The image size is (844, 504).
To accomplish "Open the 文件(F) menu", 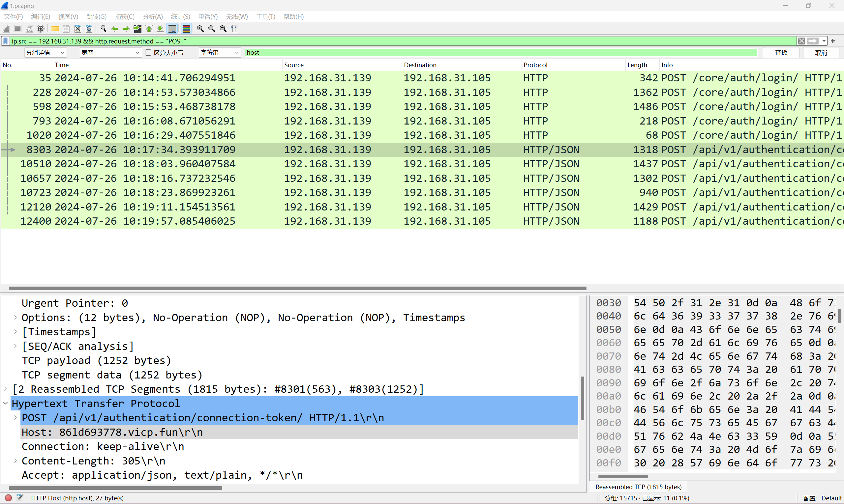I will (13, 17).
